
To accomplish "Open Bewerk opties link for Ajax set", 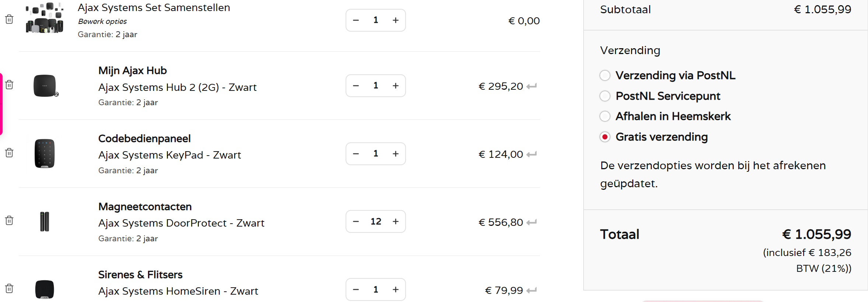I will (102, 21).
